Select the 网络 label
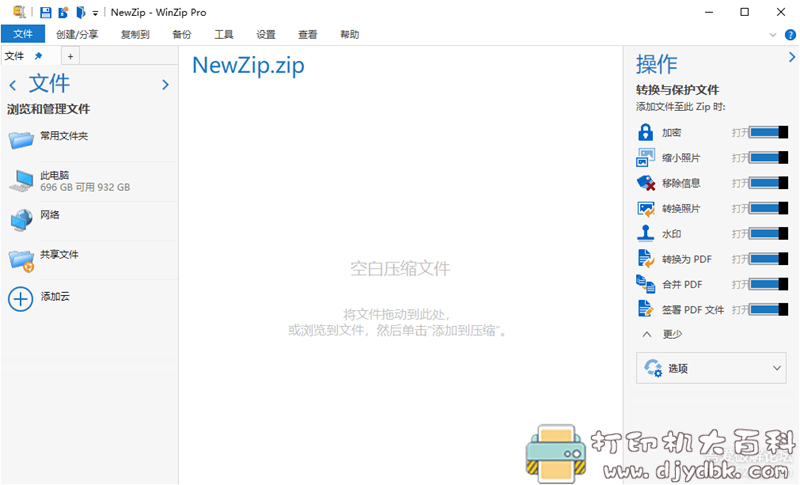 (50, 215)
